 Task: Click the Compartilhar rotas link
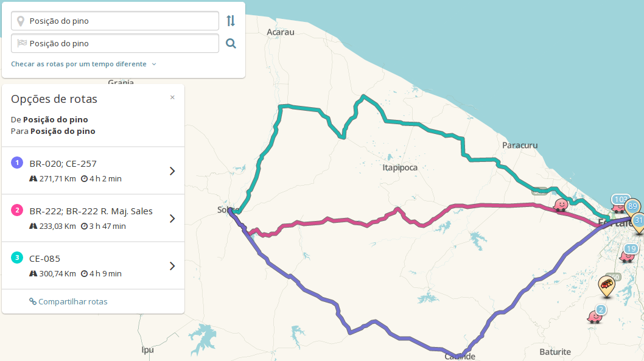(72, 301)
